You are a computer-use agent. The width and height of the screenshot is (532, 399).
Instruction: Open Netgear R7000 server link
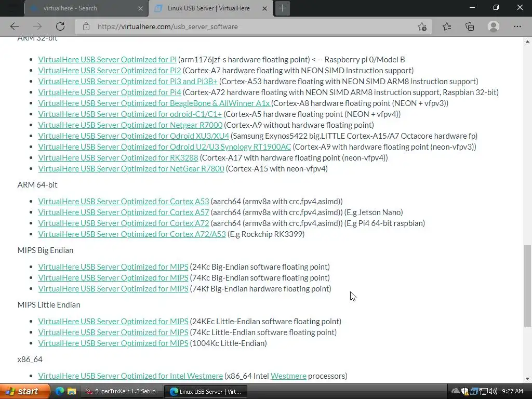[x=130, y=125]
